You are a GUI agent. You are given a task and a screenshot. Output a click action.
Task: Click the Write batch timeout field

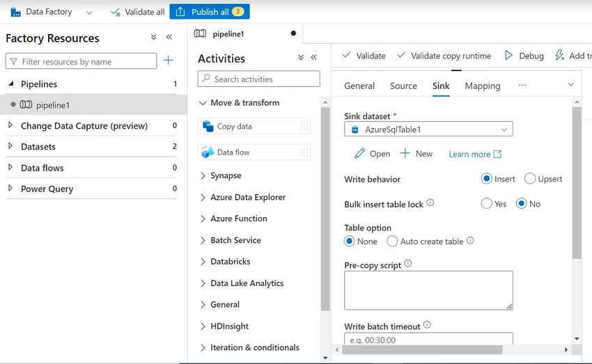[x=428, y=339]
